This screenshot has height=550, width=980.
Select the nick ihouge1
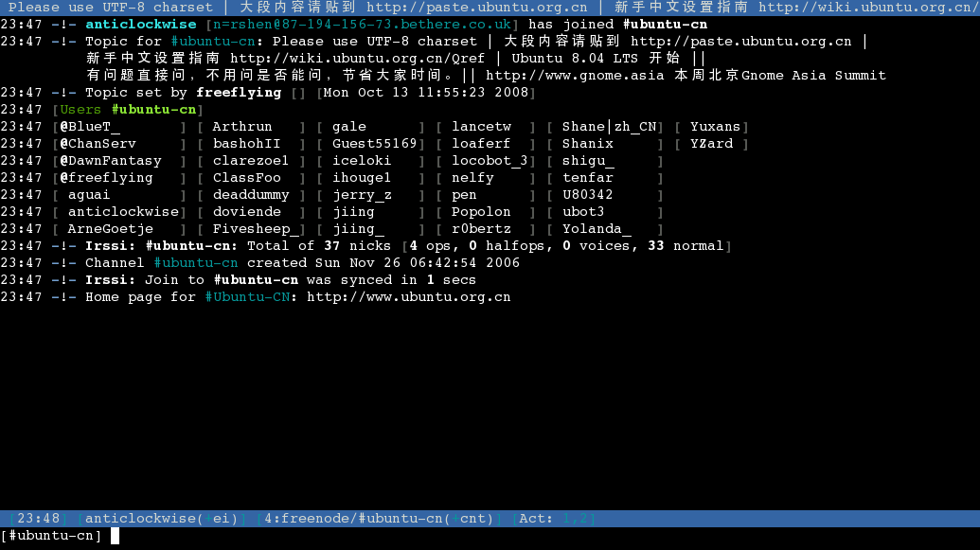362,178
